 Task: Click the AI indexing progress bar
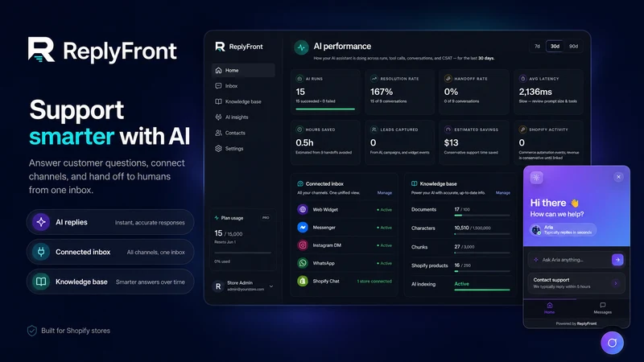482,290
